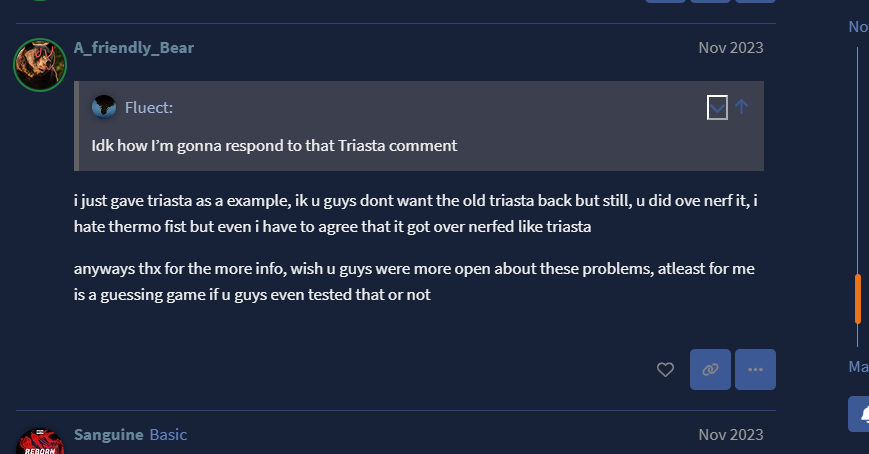The image size is (869, 454).
Task: Click the quoted Triasta comment text
Action: click(x=274, y=145)
